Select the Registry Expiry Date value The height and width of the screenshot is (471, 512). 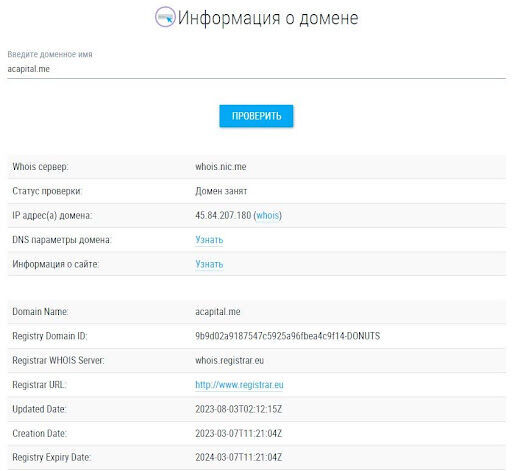pyautogui.click(x=239, y=457)
